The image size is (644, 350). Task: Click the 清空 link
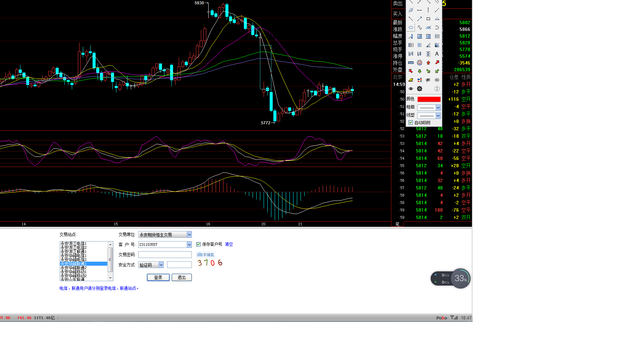229,244
